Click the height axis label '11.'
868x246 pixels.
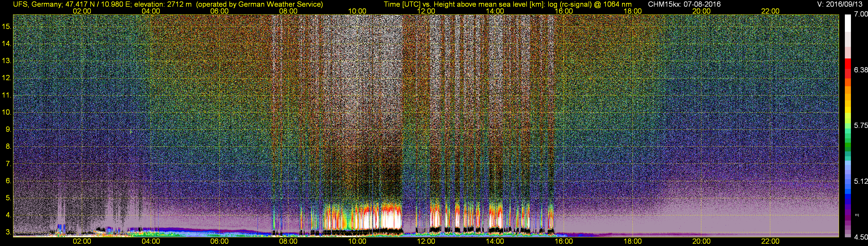point(7,95)
